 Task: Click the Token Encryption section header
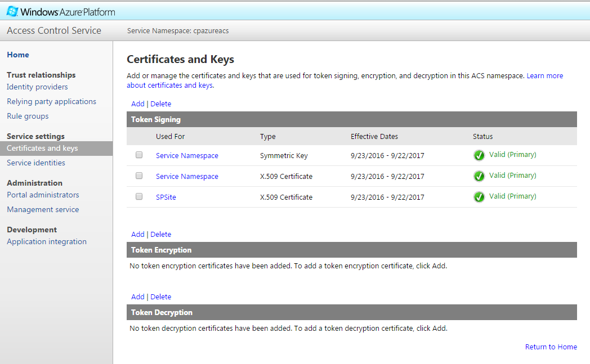click(x=352, y=250)
